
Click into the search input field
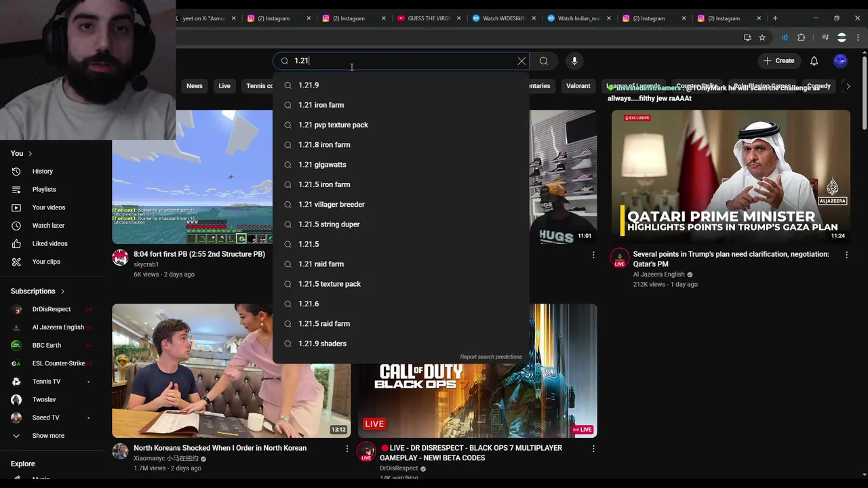pos(400,61)
